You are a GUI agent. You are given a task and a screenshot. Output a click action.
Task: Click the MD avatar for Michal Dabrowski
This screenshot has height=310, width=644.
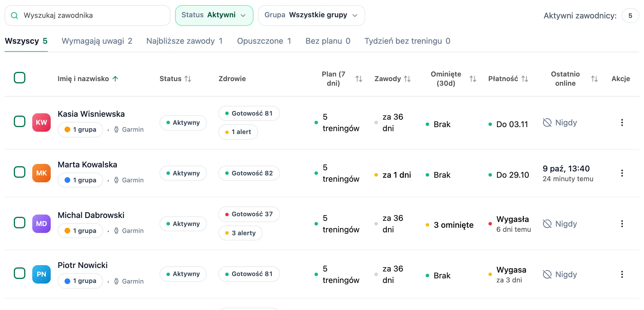(41, 224)
